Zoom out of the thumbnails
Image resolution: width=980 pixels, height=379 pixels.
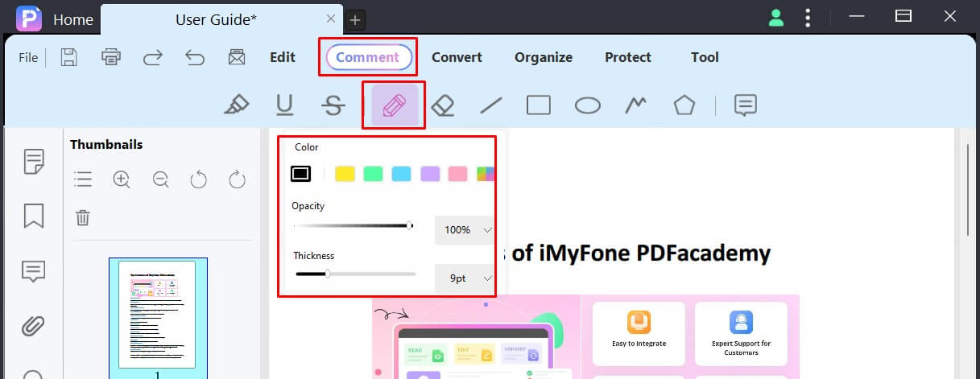(160, 179)
